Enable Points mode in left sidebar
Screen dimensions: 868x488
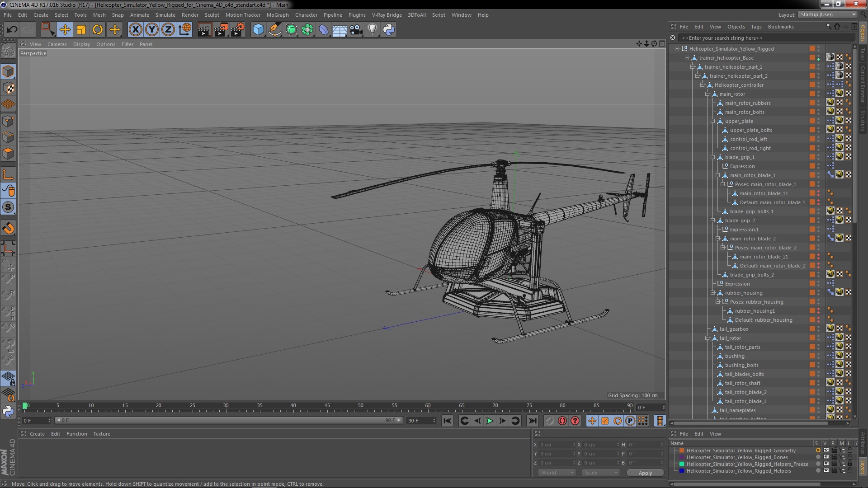click(x=8, y=121)
